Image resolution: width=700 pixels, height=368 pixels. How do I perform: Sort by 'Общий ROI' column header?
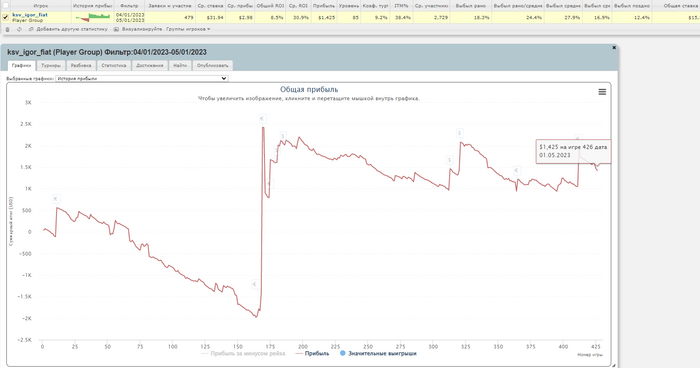pos(271,6)
